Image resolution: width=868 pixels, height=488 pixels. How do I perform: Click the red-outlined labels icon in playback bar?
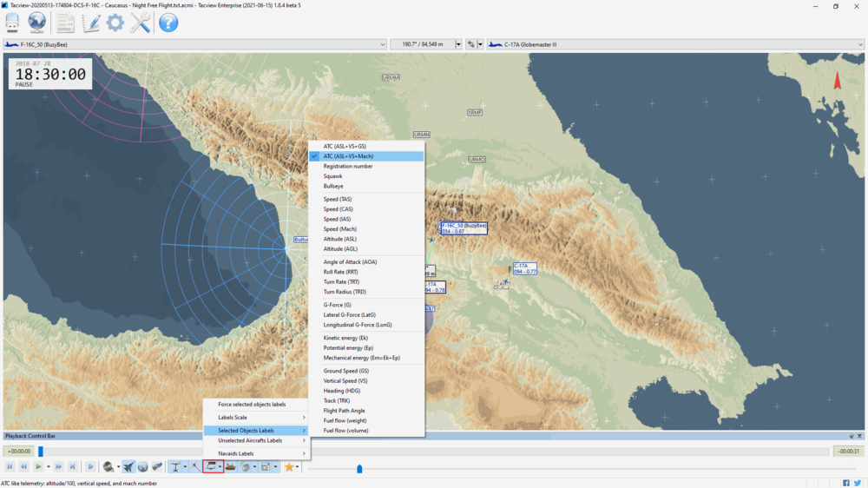click(211, 467)
